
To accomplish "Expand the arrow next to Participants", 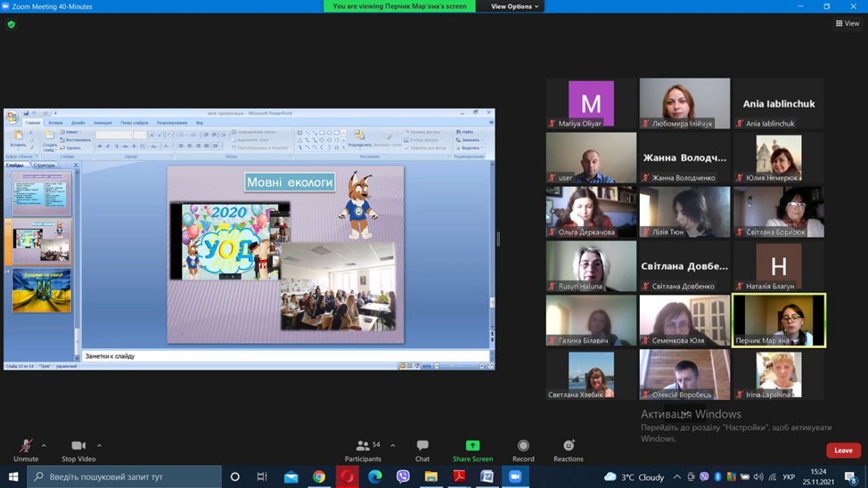I will [x=393, y=445].
